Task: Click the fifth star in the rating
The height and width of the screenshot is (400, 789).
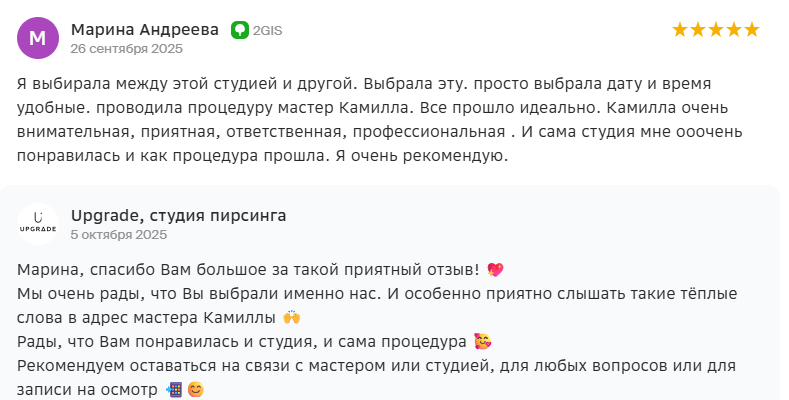Action: [752, 30]
